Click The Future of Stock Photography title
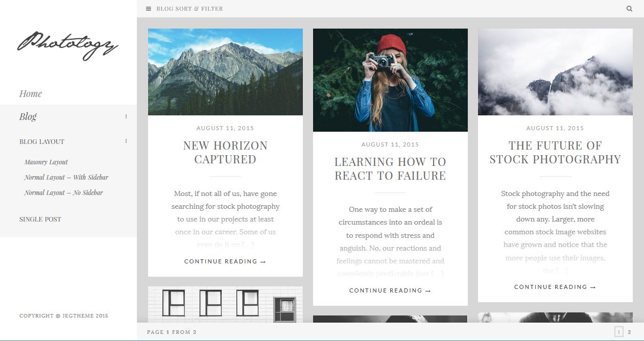This screenshot has width=644, height=341. pos(555,153)
